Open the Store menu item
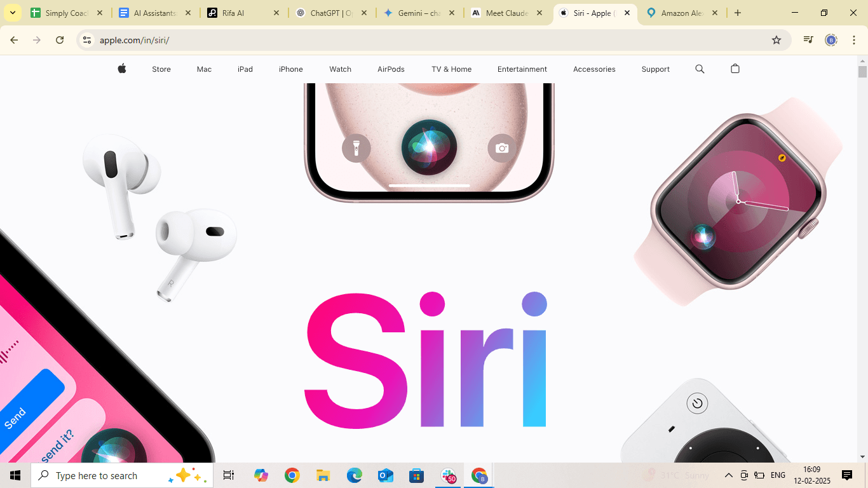This screenshot has height=488, width=868. pyautogui.click(x=161, y=69)
